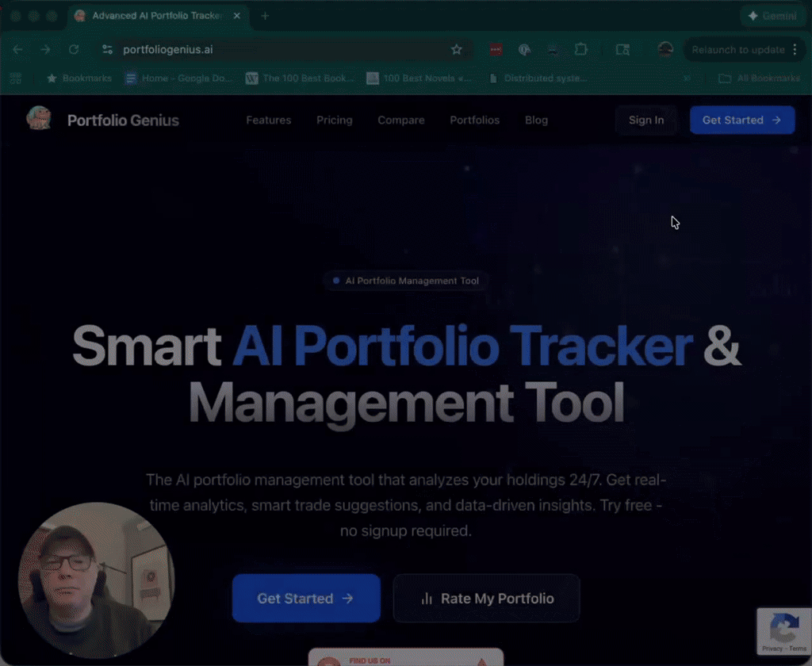812x666 pixels.
Task: Open the 100 Best Novels bookmark
Action: (x=419, y=78)
